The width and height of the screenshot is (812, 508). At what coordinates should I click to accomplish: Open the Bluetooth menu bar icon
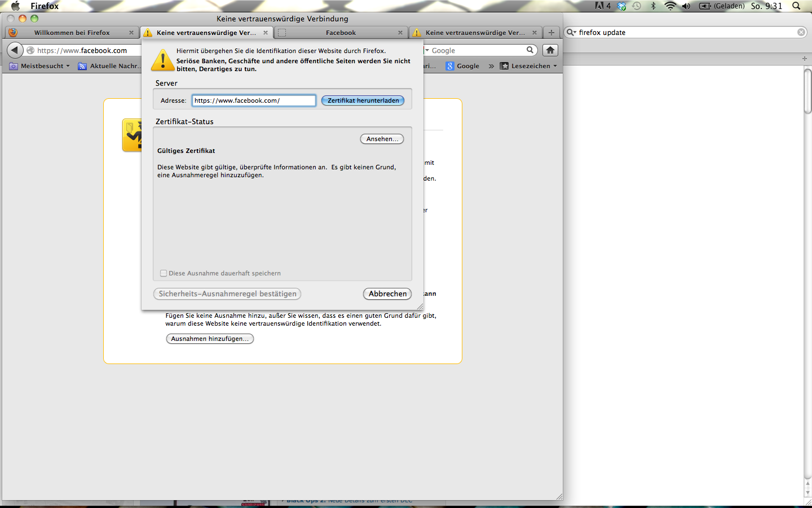point(654,6)
